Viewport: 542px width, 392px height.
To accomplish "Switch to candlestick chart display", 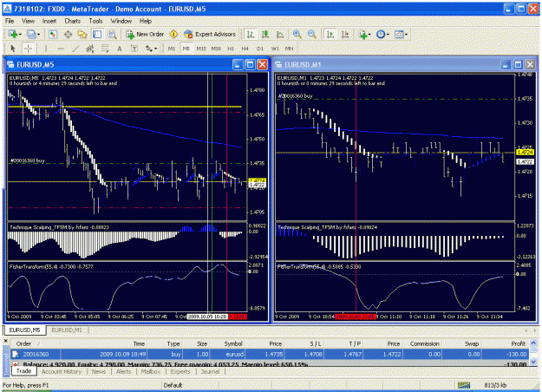I will [265, 34].
